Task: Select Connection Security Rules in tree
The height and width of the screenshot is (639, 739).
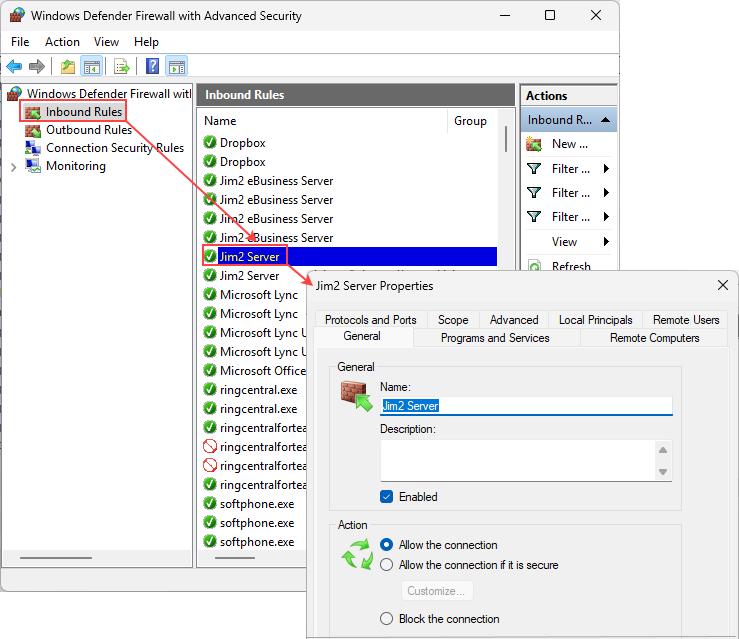Action: pyautogui.click(x=115, y=148)
